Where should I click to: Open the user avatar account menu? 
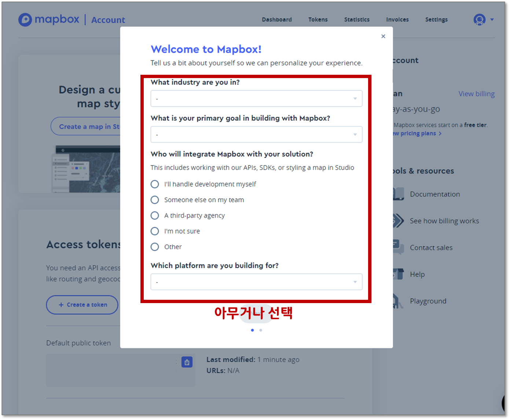pyautogui.click(x=479, y=19)
